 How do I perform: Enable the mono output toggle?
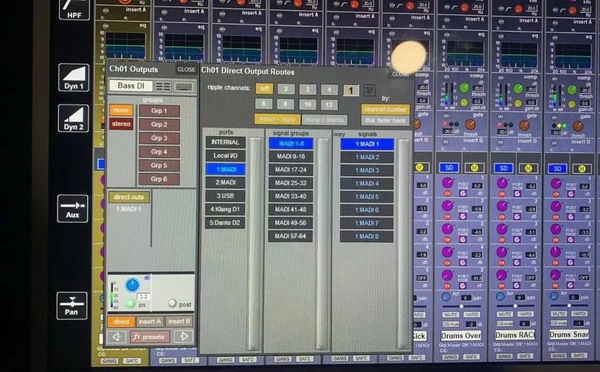121,110
